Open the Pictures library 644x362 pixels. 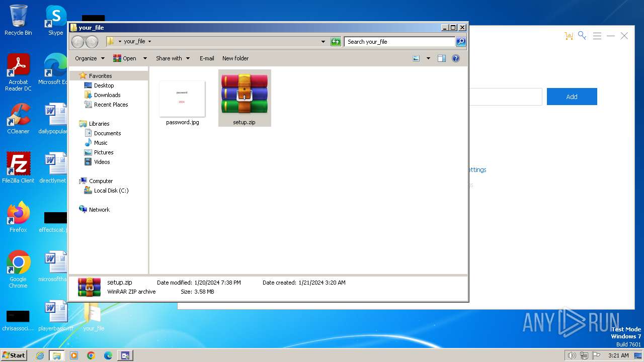(x=104, y=152)
